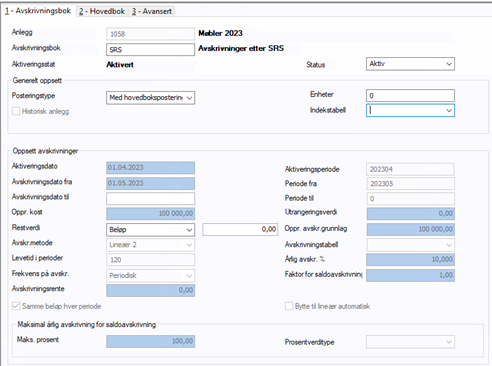Click the Aktiveringsdato field 01.04.2023
Viewport: 492px width, 366px height.
click(x=150, y=168)
